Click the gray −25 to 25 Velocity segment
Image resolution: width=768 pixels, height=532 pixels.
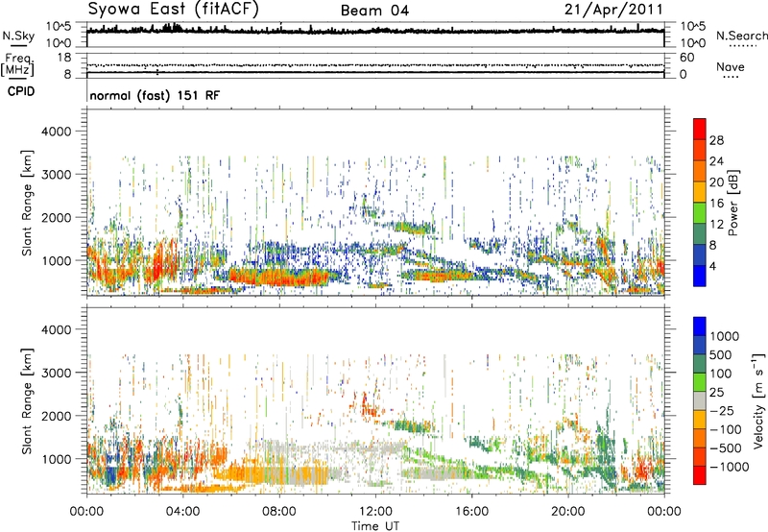tap(700, 400)
